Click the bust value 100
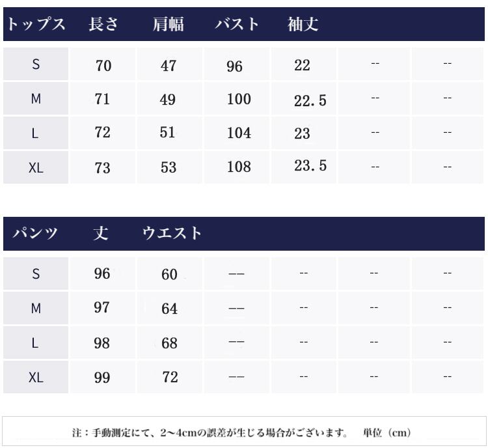This screenshot has width=488, height=448. 239,99
